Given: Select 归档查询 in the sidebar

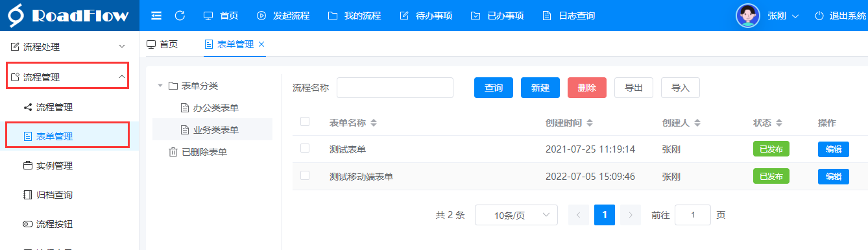Looking at the screenshot, I should click(69, 195).
